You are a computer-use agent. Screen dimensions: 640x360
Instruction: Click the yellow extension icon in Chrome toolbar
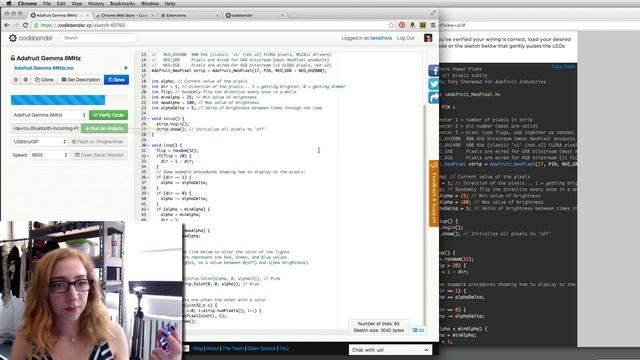[x=423, y=25]
